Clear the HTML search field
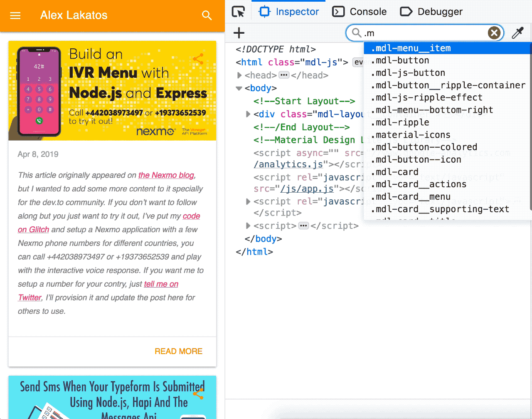The height and width of the screenshot is (419, 532). click(494, 33)
